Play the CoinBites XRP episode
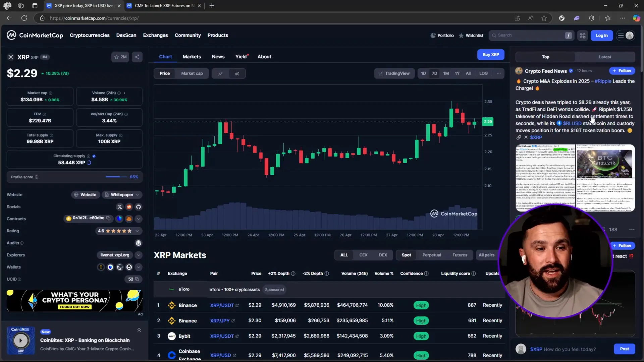This screenshot has height=362, width=644. [20, 341]
